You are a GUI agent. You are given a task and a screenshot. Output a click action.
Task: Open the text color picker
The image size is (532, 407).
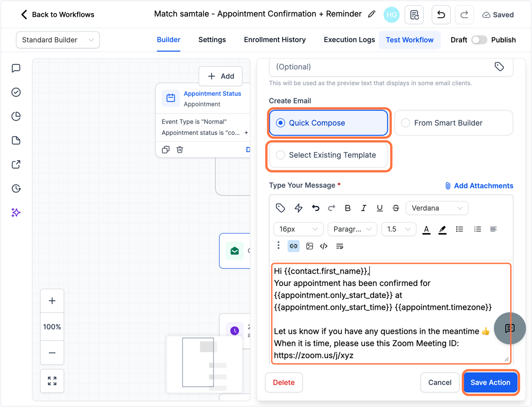pyautogui.click(x=426, y=229)
